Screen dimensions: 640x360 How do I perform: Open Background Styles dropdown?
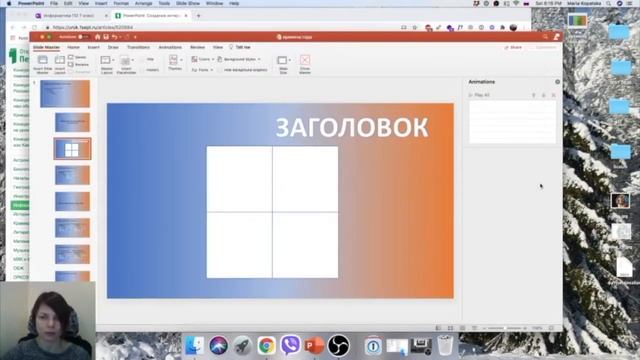(x=239, y=59)
